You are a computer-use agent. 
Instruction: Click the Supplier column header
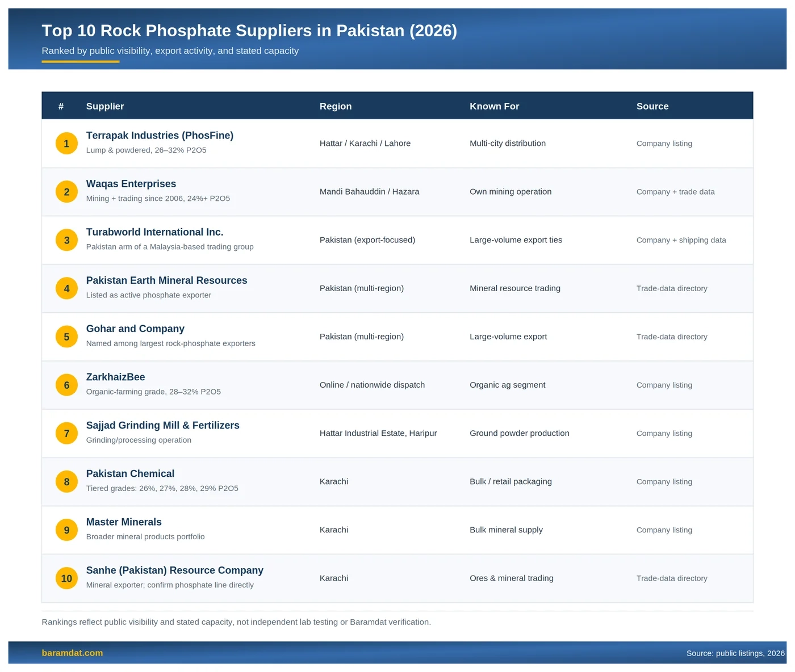105,106
